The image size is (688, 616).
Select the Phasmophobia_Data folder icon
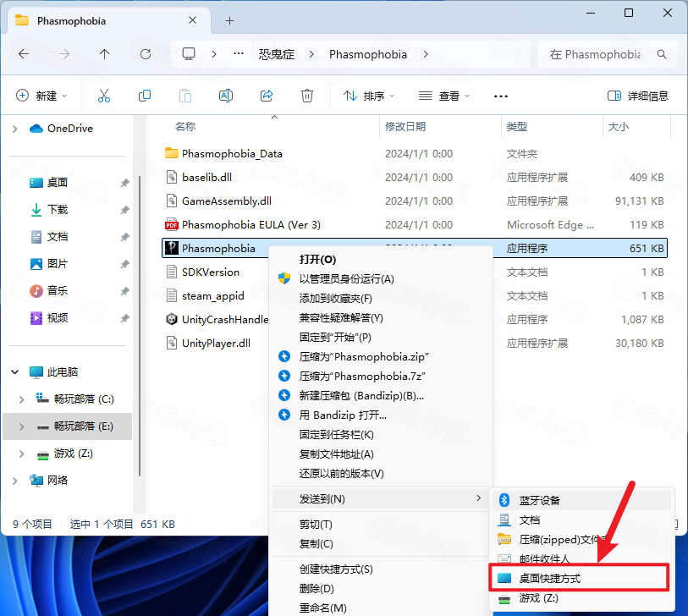click(x=171, y=153)
